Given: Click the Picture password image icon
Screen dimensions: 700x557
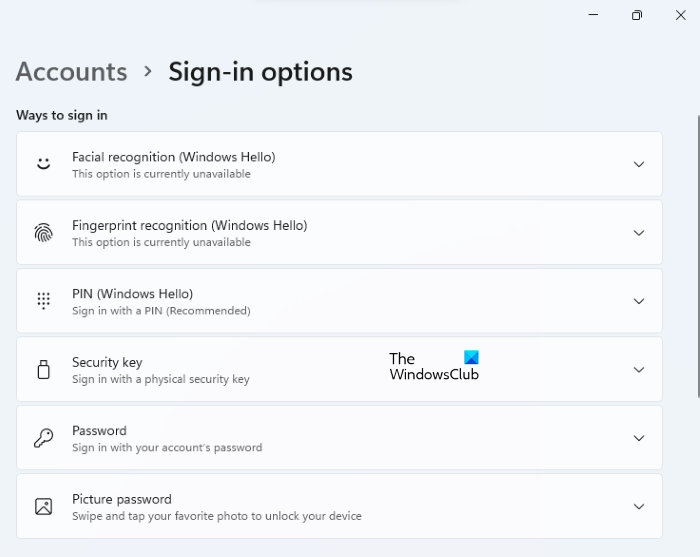Looking at the screenshot, I should [x=43, y=506].
